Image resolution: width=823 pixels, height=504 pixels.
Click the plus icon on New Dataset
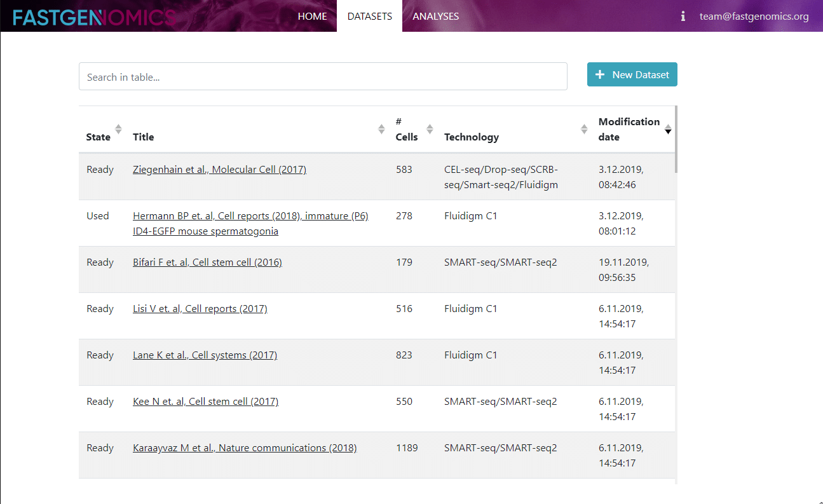[x=599, y=75]
